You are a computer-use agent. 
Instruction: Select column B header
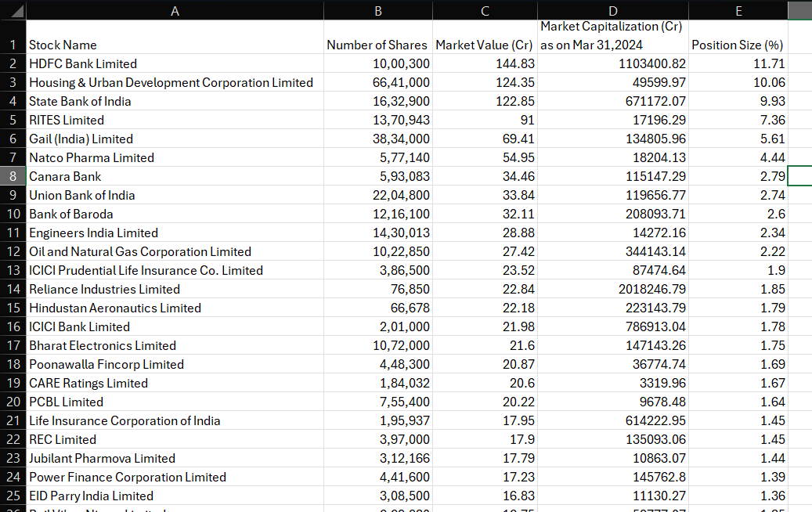point(377,10)
